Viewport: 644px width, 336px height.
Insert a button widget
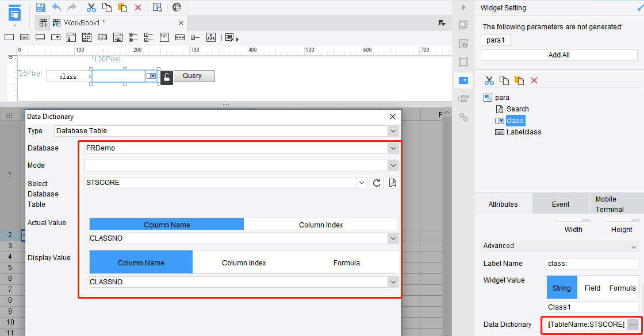click(x=40, y=37)
